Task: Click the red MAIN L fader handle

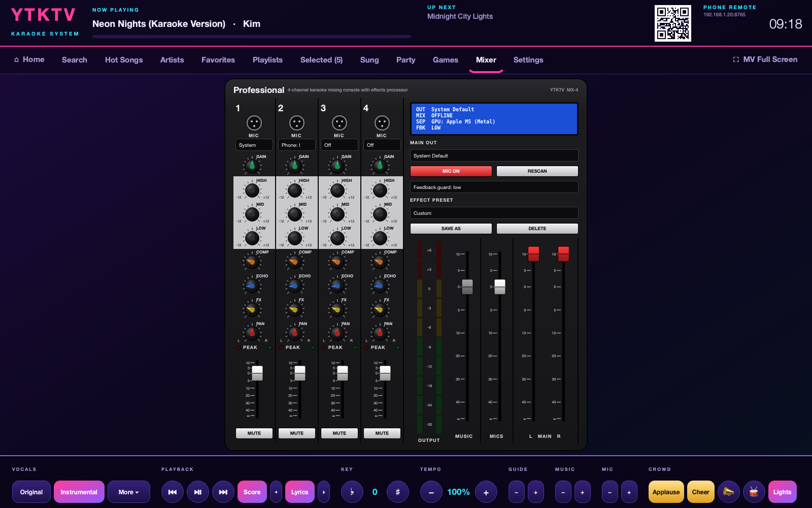Action: click(x=533, y=254)
